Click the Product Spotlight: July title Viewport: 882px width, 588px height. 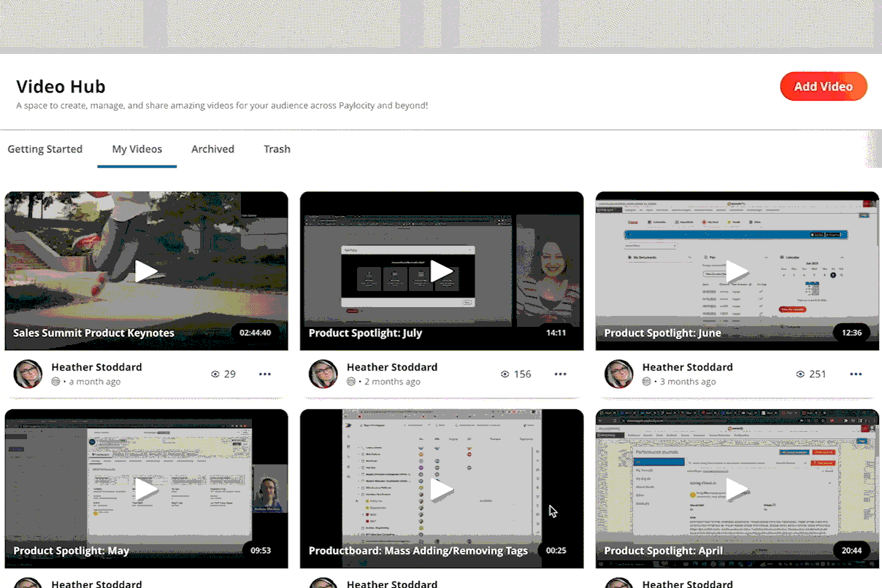click(365, 333)
